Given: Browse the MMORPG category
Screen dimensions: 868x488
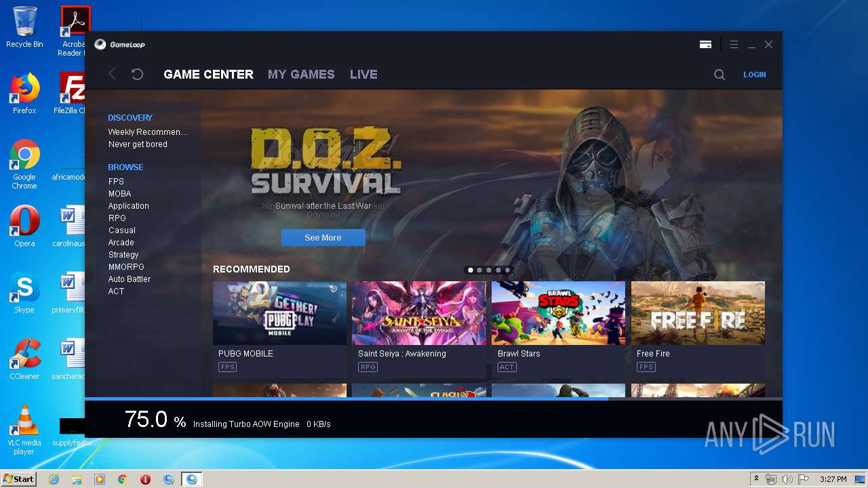Looking at the screenshot, I should coord(126,267).
